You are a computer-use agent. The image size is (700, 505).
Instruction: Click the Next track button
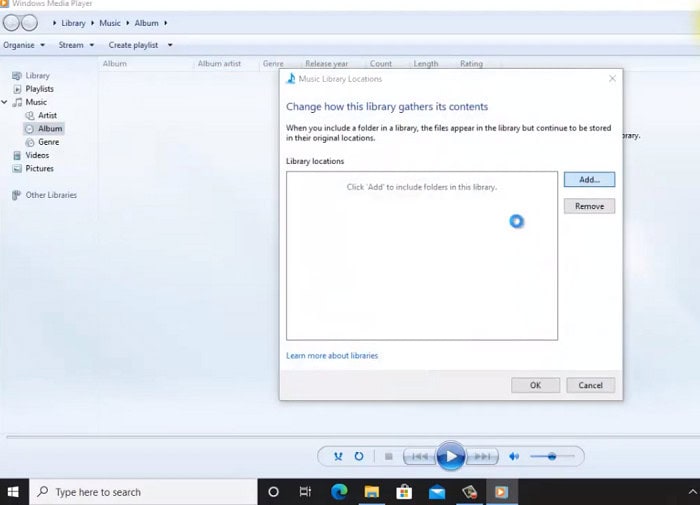pyautogui.click(x=482, y=456)
